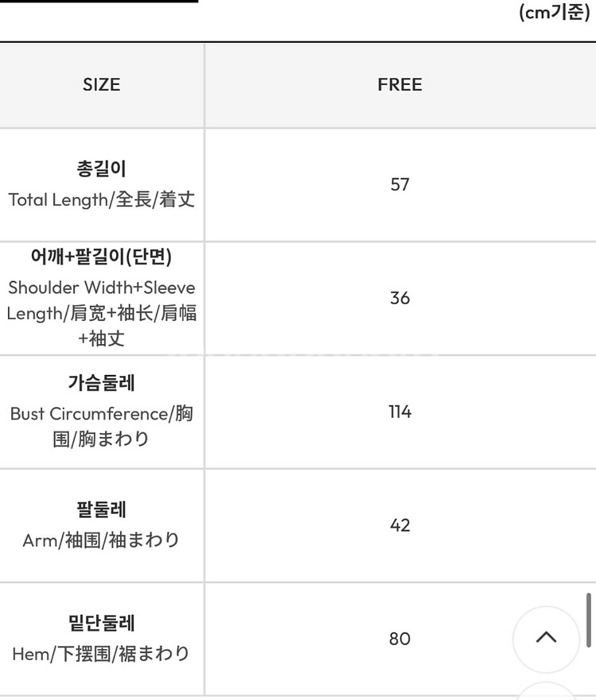Viewport: 596px width, 700px height.
Task: Click the Arm circumference value 42
Action: [x=400, y=525]
